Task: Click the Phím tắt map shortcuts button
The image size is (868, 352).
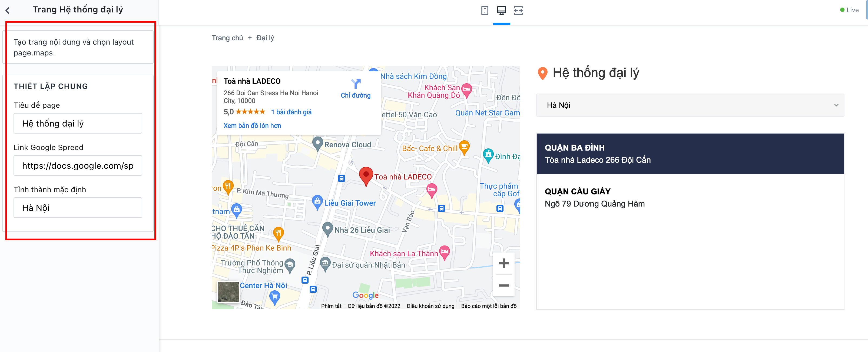Action: (331, 306)
